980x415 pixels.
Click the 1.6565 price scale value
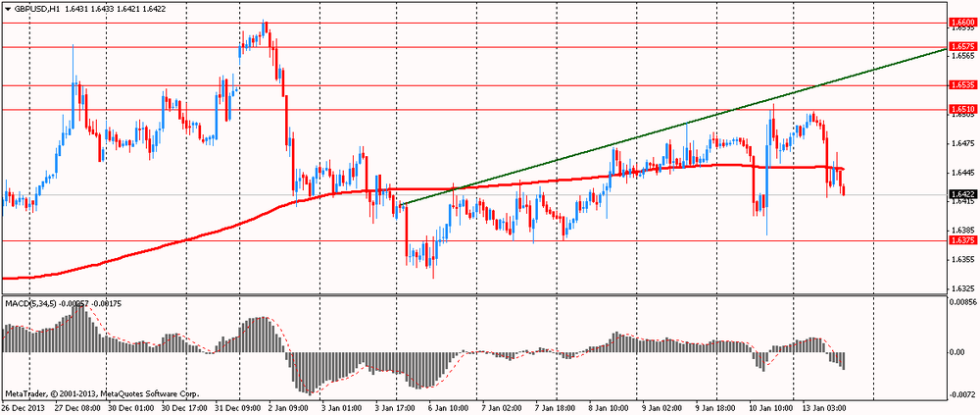click(x=962, y=56)
